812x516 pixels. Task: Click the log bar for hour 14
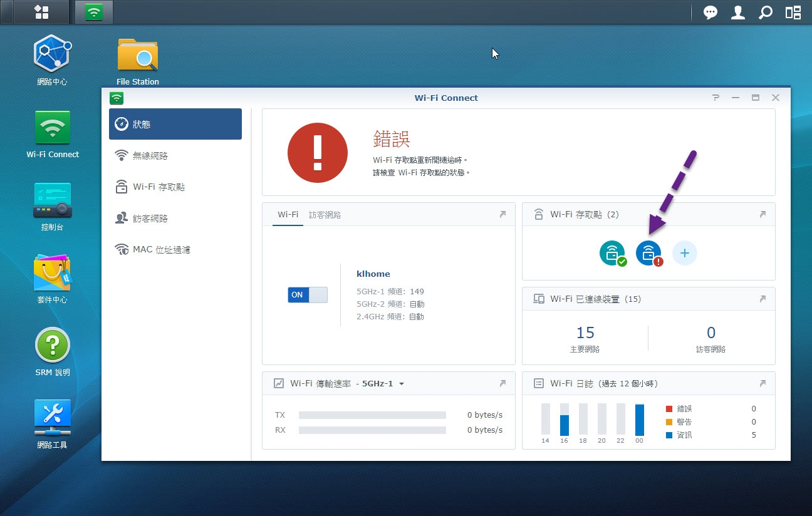click(x=545, y=419)
